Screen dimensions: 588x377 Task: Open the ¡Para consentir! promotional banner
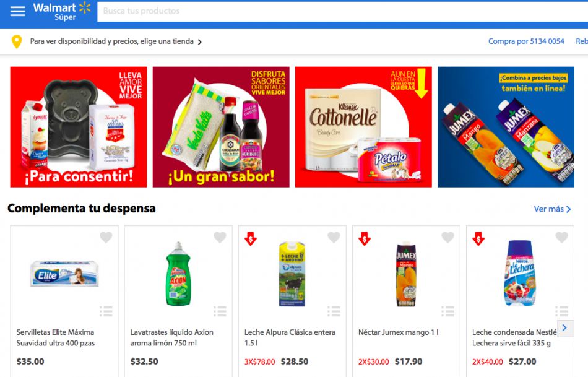pyautogui.click(x=79, y=127)
